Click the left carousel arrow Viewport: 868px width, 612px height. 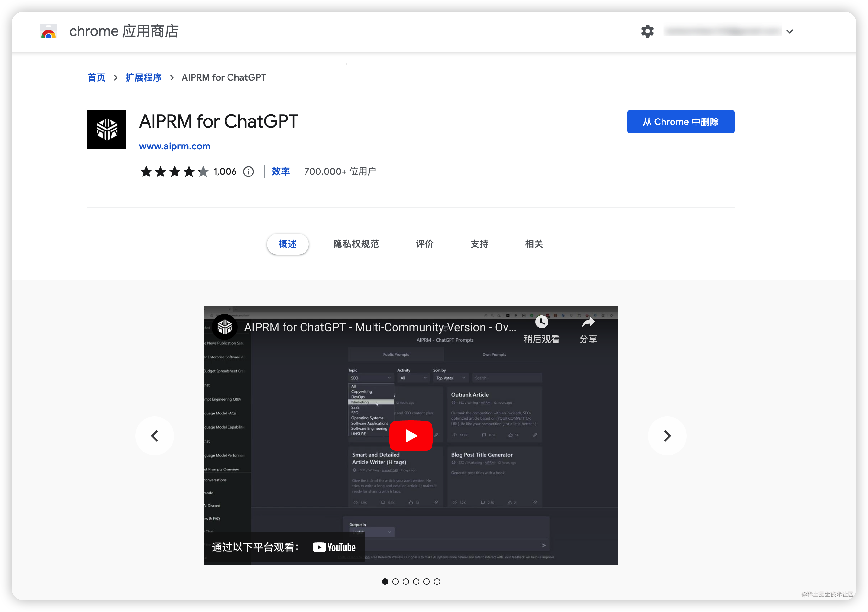click(155, 435)
